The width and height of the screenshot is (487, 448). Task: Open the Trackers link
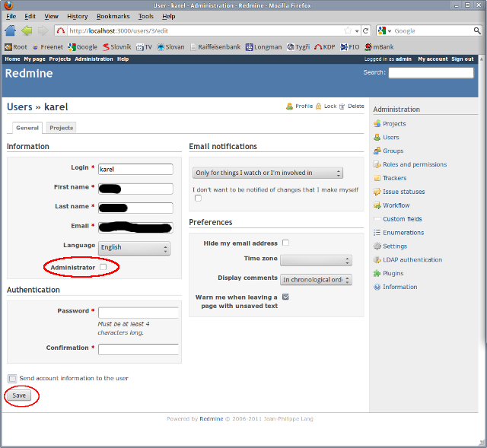click(x=394, y=178)
